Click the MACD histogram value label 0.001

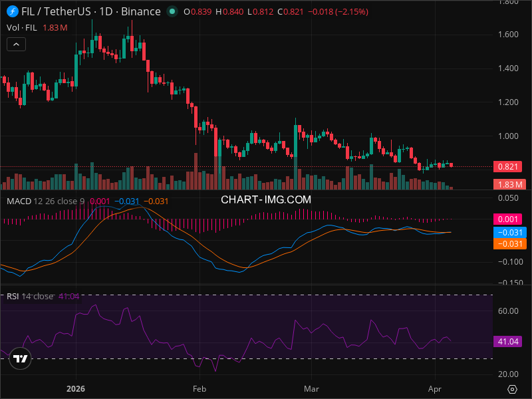tap(507, 219)
